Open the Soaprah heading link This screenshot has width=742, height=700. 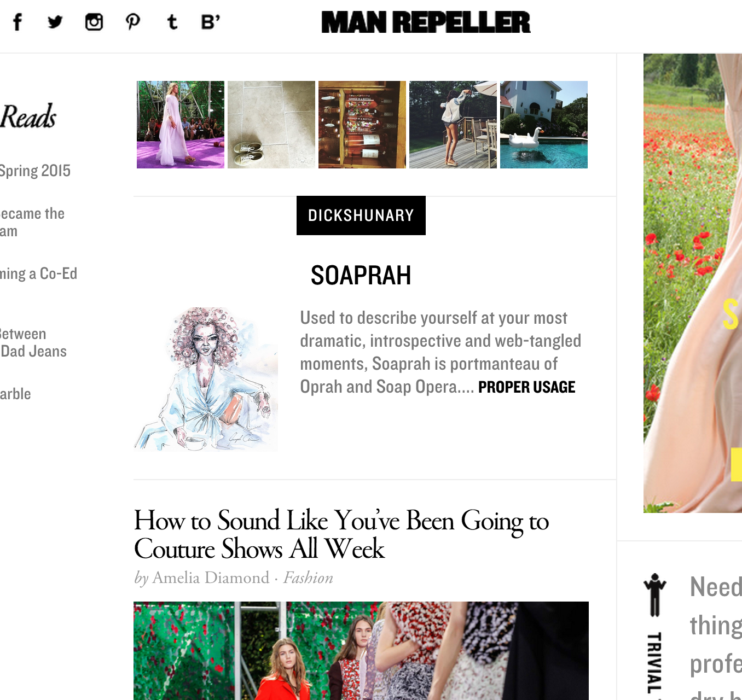point(361,275)
